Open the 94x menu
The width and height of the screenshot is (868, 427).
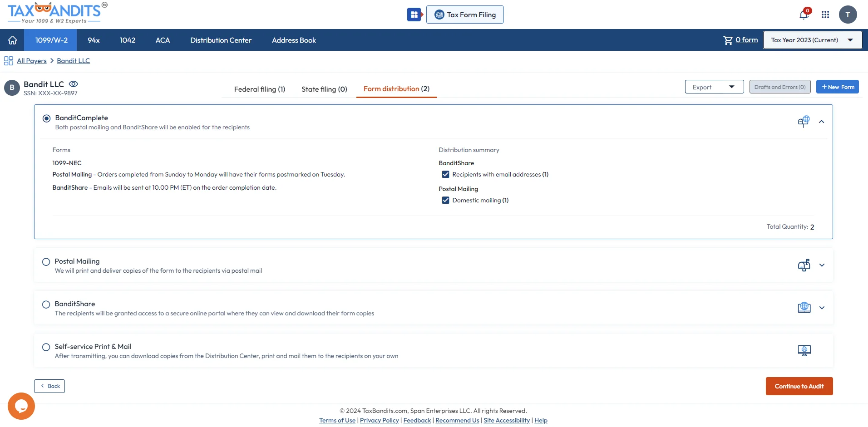coord(94,40)
